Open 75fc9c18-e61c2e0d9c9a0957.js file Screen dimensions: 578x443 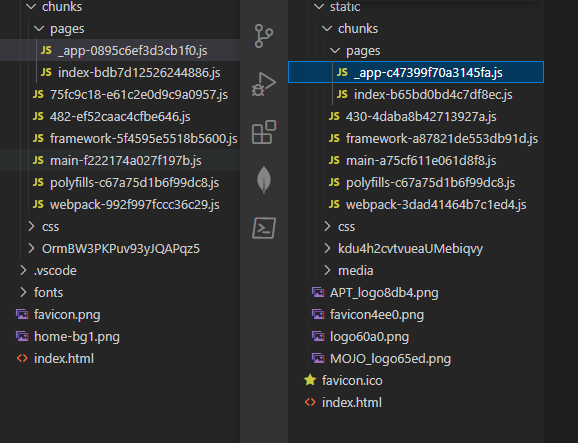tap(120, 95)
